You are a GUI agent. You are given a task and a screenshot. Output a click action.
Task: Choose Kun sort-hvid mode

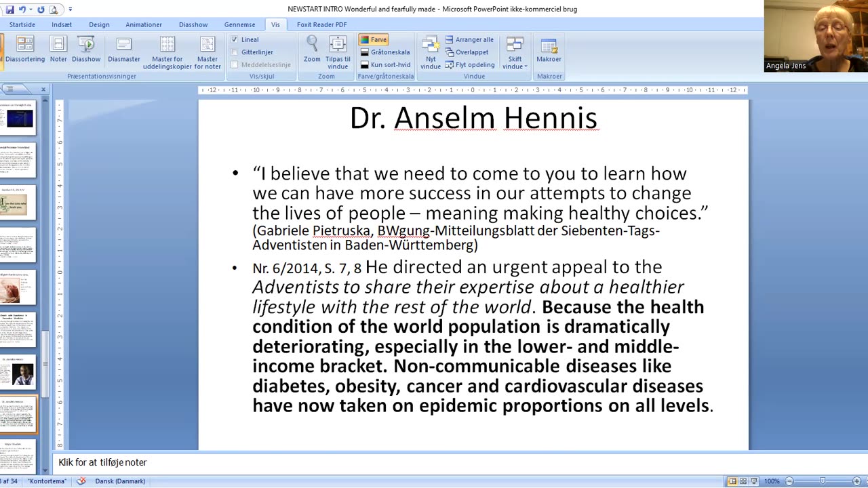coord(385,65)
